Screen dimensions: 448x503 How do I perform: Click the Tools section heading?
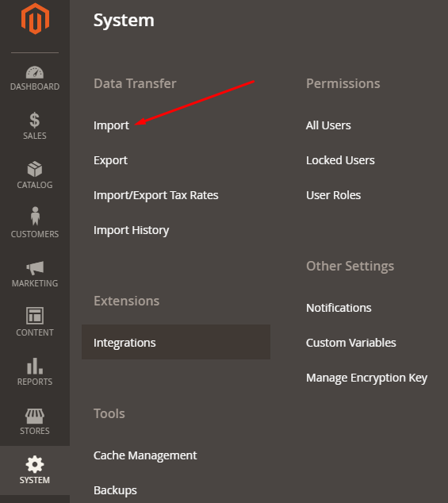point(109,413)
